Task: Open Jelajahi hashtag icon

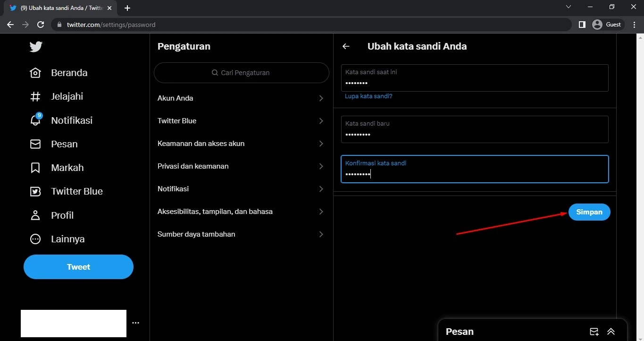Action: tap(35, 96)
